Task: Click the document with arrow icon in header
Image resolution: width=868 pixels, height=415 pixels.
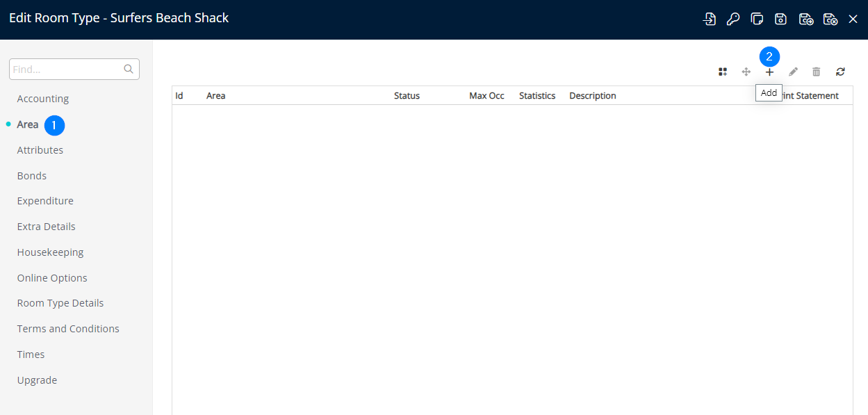Action: click(710, 19)
